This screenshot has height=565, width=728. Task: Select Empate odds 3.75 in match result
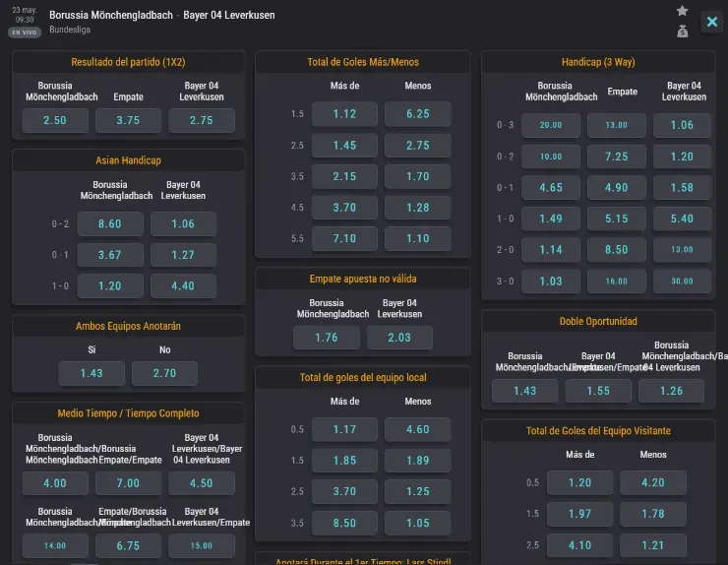(x=128, y=120)
